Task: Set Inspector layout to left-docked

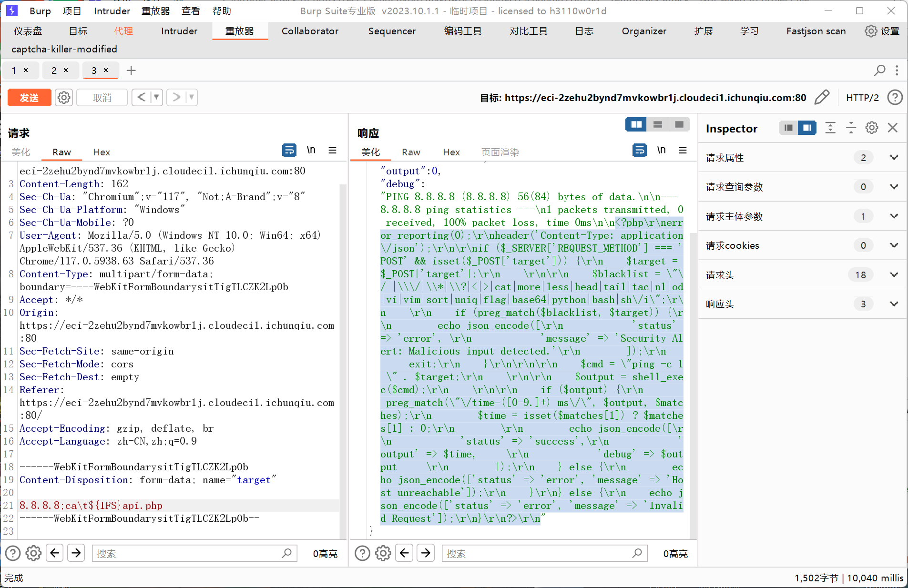Action: [788, 128]
